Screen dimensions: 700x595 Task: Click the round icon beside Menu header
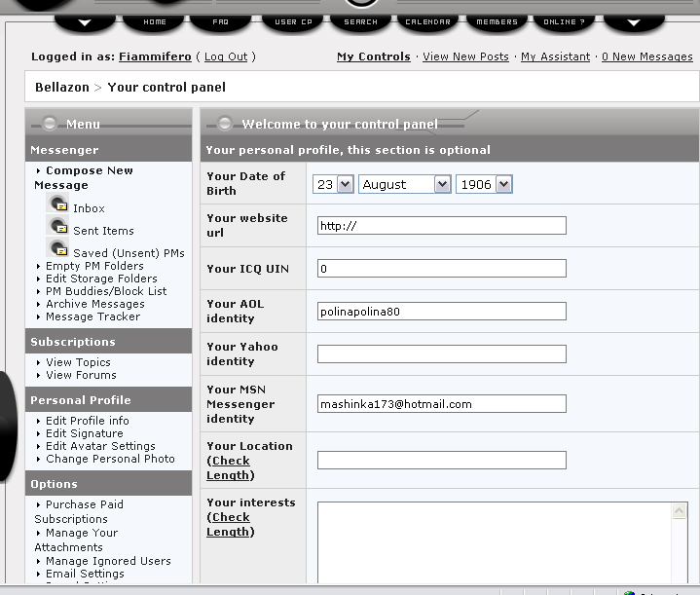[x=49, y=124]
